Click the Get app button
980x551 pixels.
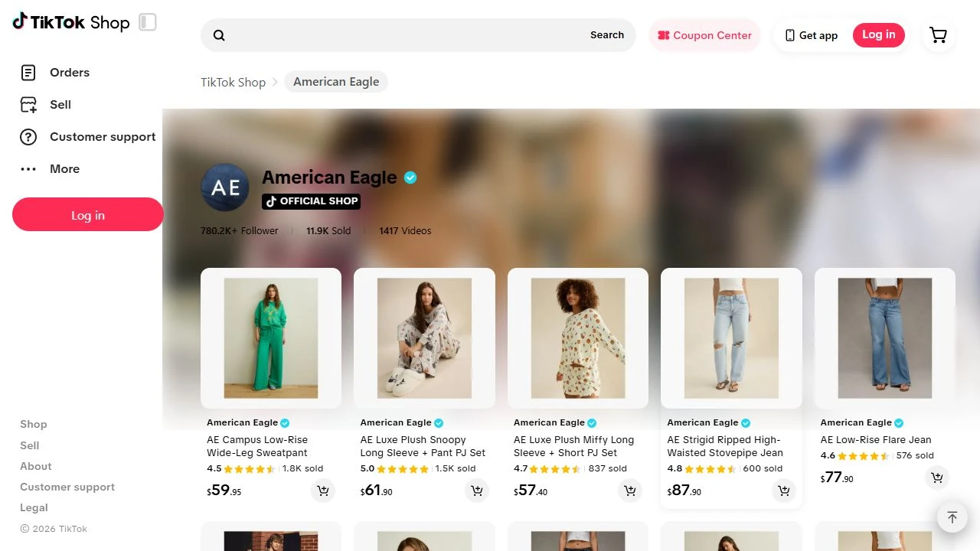(x=812, y=35)
